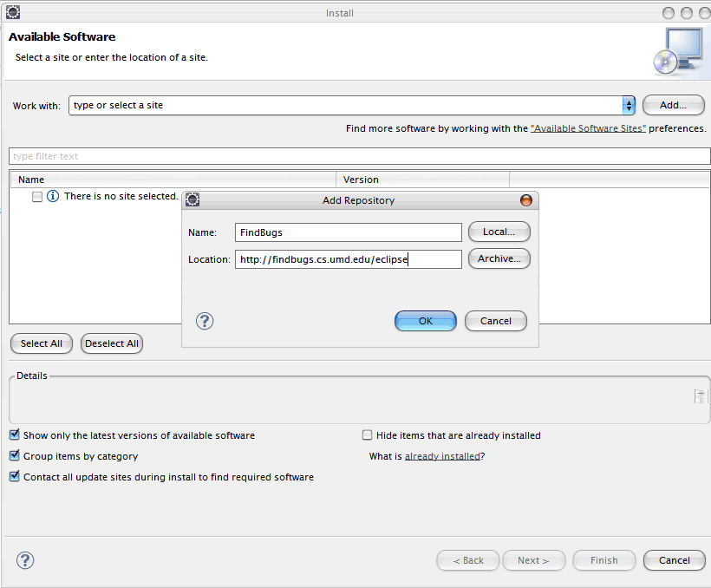This screenshot has width=711, height=588.
Task: Click the Eclipse icon in Install window title bar
Action: point(13,13)
